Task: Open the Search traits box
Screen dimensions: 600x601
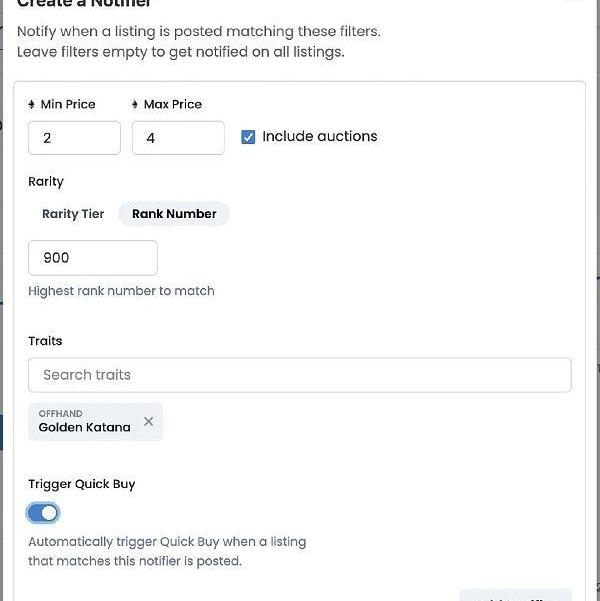Action: [300, 375]
